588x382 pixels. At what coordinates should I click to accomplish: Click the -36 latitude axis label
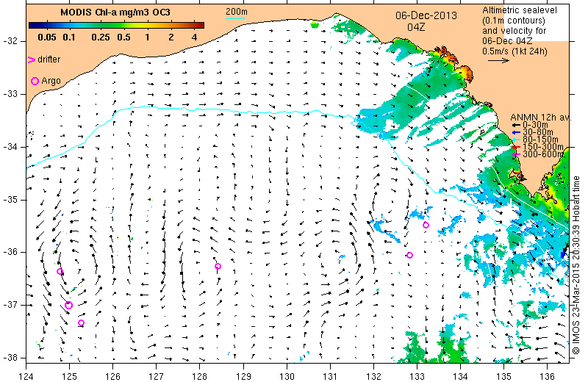pos(10,252)
